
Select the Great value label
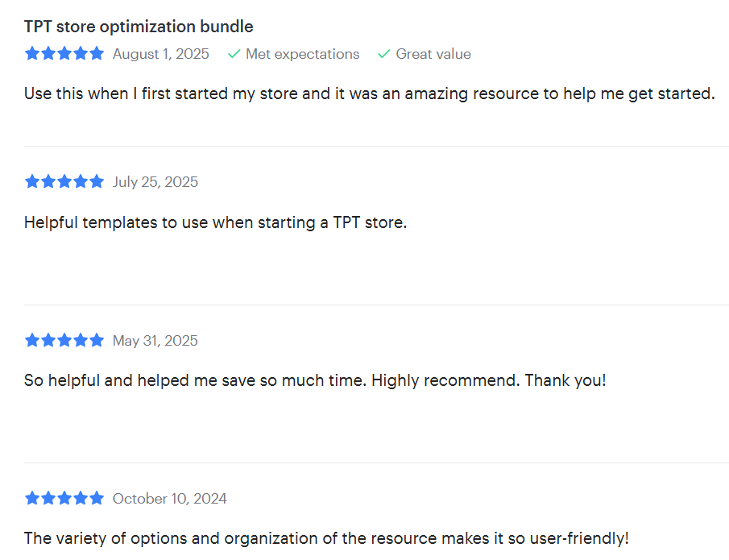coord(433,54)
